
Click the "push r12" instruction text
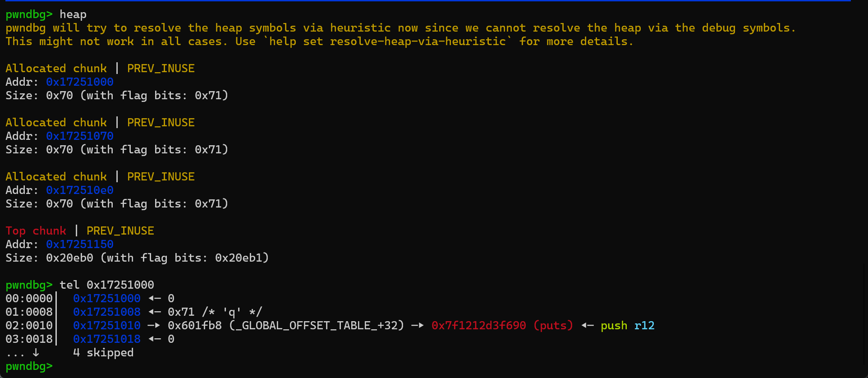tap(627, 326)
